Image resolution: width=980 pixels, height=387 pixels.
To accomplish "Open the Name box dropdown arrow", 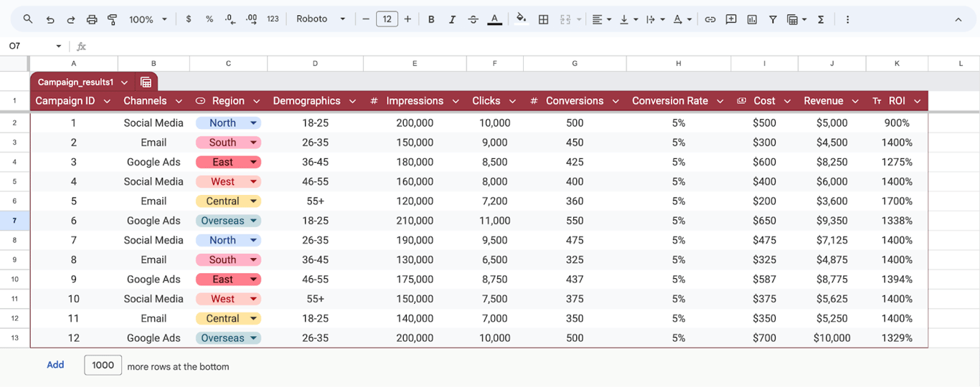I will (59, 46).
